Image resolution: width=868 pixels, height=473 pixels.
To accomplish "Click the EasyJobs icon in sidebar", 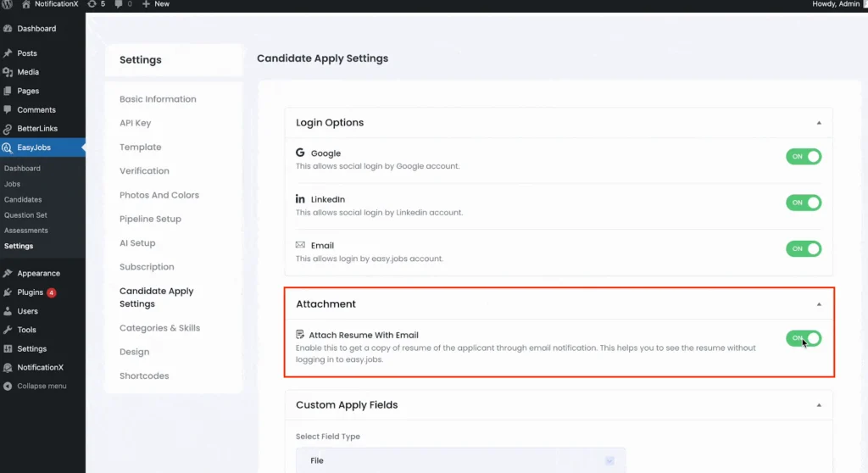I will (7, 147).
